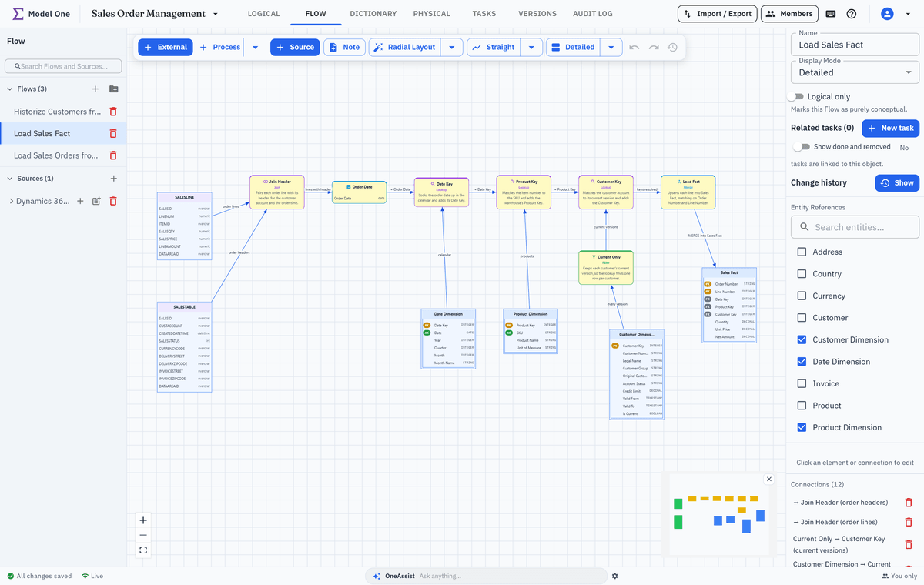Open the AUDIT LOG tab
Viewport: 924px width, 585px height.
coord(593,14)
